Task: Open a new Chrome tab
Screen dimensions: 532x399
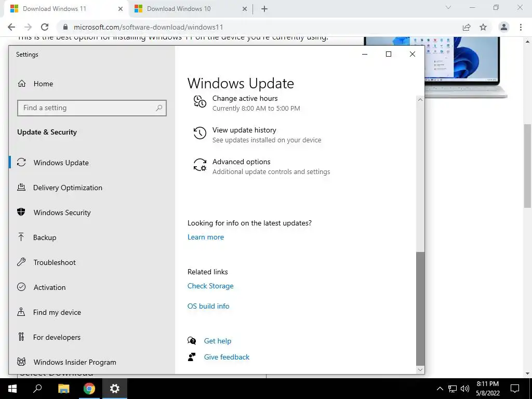Action: tap(264, 9)
